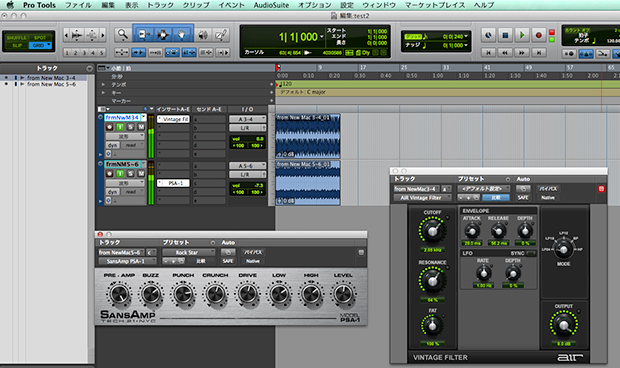Enable SHUFFLE edit mode
The width and height of the screenshot is (620, 368).
point(17,38)
